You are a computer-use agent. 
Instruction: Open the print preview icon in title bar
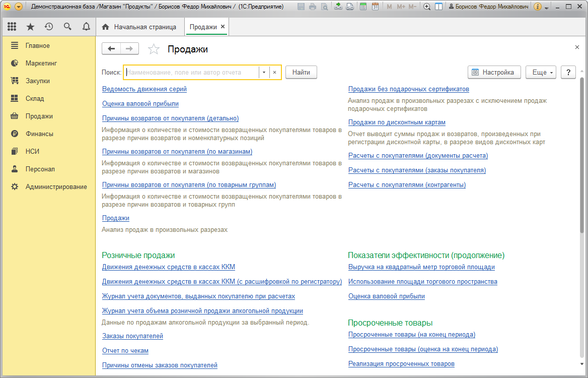(324, 7)
